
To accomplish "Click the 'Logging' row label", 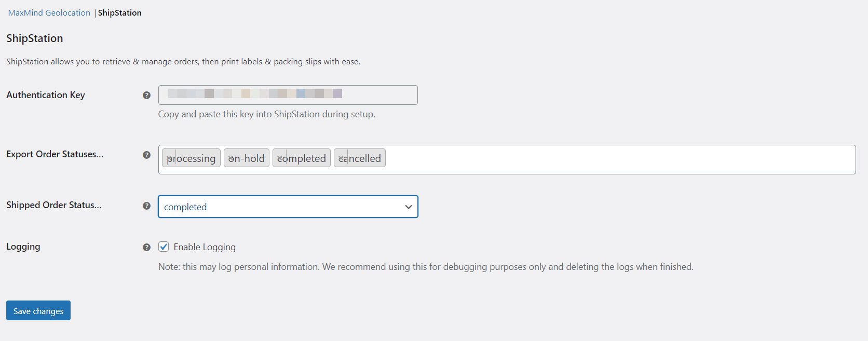I will tap(23, 247).
